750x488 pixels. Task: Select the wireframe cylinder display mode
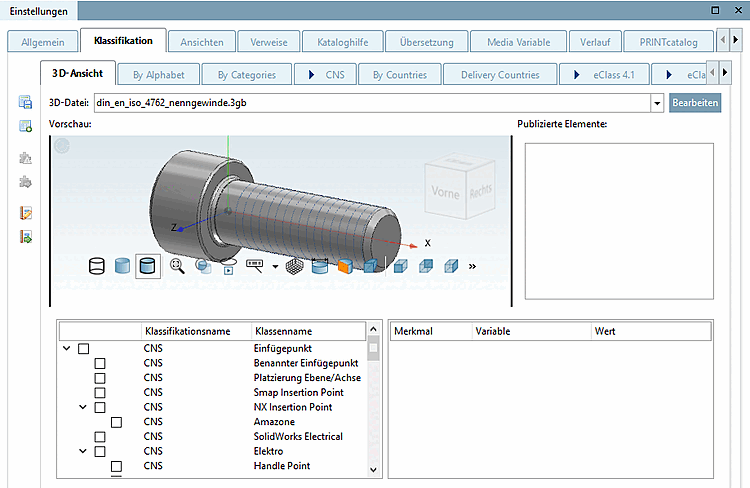tap(97, 266)
